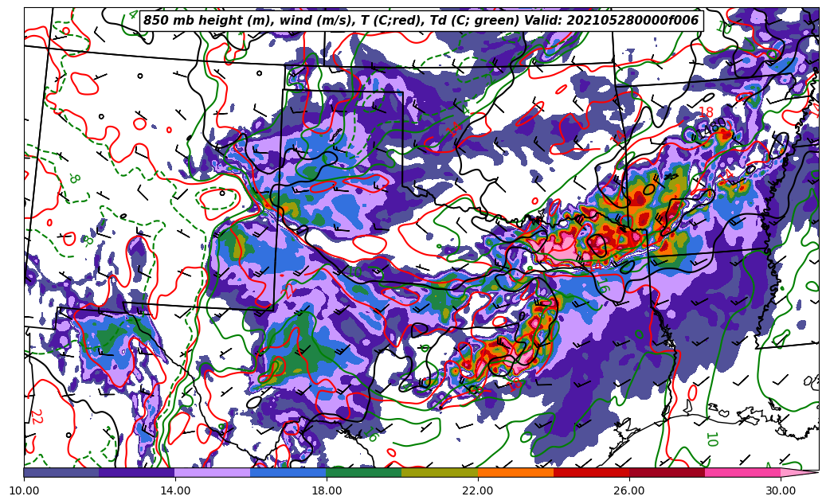Image resolution: width=826 pixels, height=504 pixels.
Task: Click the 14.00 colorbar tick label
Action: coord(175,490)
